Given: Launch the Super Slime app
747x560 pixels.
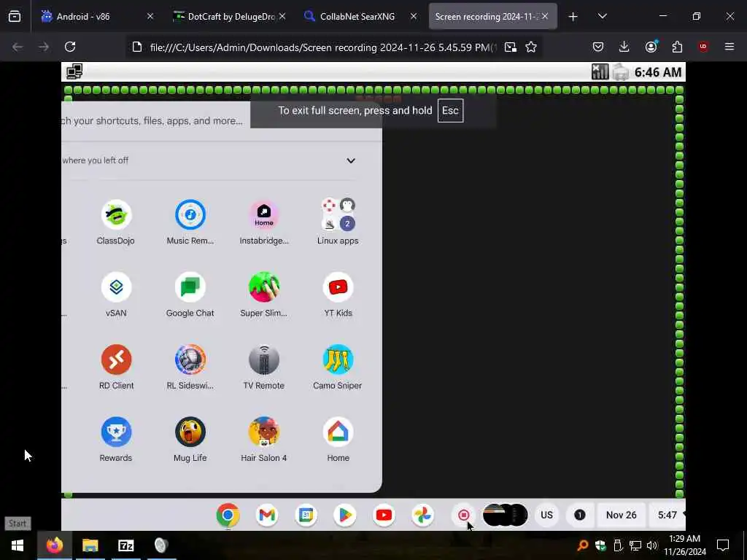Looking at the screenshot, I should 264,287.
